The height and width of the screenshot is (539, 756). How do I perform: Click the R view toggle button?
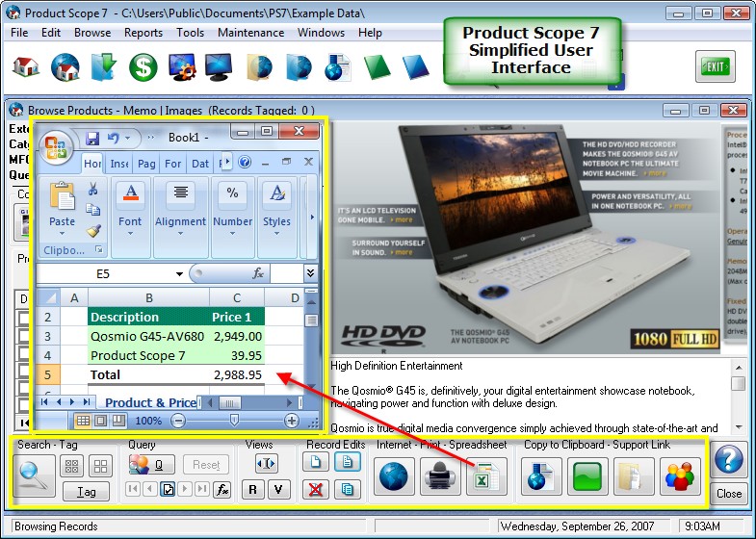[252, 490]
